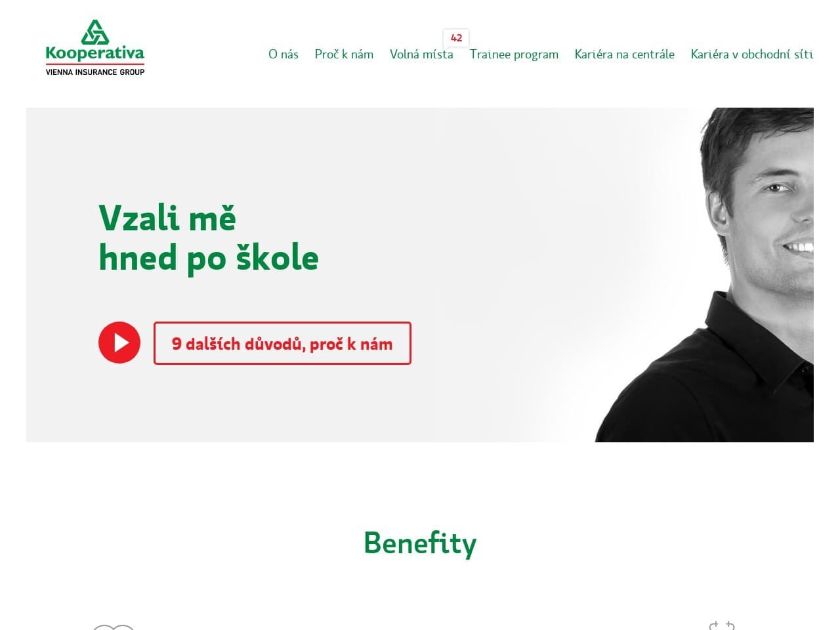Click the 'Vzali mě hned po škole' headline
The image size is (840, 630).
(x=209, y=237)
